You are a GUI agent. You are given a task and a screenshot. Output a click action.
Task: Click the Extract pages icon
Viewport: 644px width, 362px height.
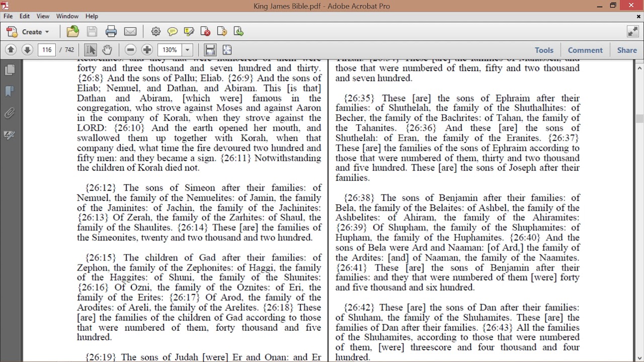238,32
